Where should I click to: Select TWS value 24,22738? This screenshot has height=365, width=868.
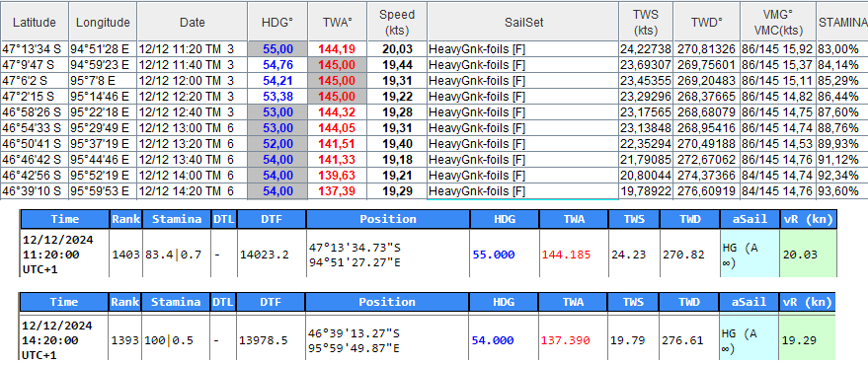click(646, 49)
